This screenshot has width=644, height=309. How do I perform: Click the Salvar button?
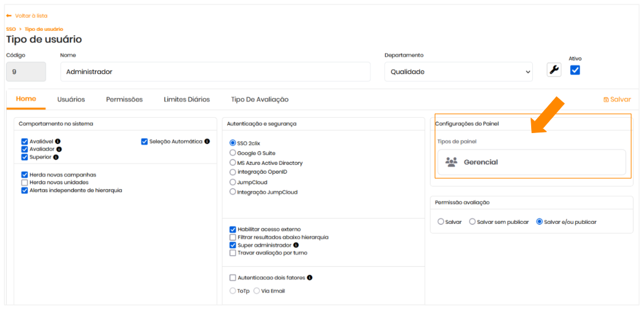[x=617, y=100]
